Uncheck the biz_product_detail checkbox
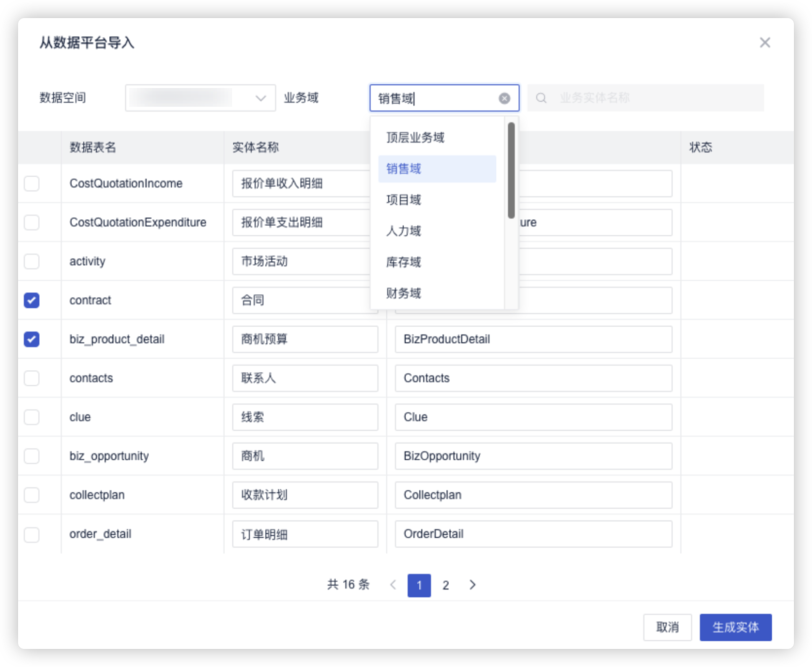The width and height of the screenshot is (812, 667). (x=32, y=340)
